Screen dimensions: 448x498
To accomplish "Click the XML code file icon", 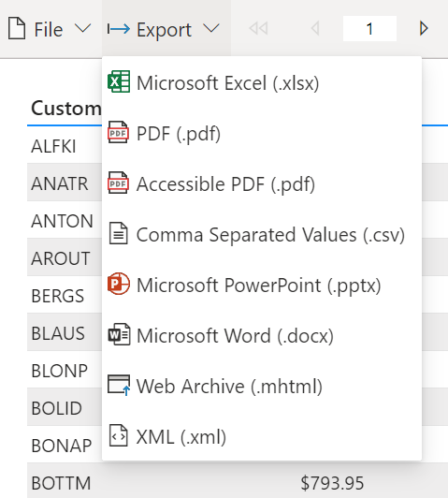I will click(119, 435).
